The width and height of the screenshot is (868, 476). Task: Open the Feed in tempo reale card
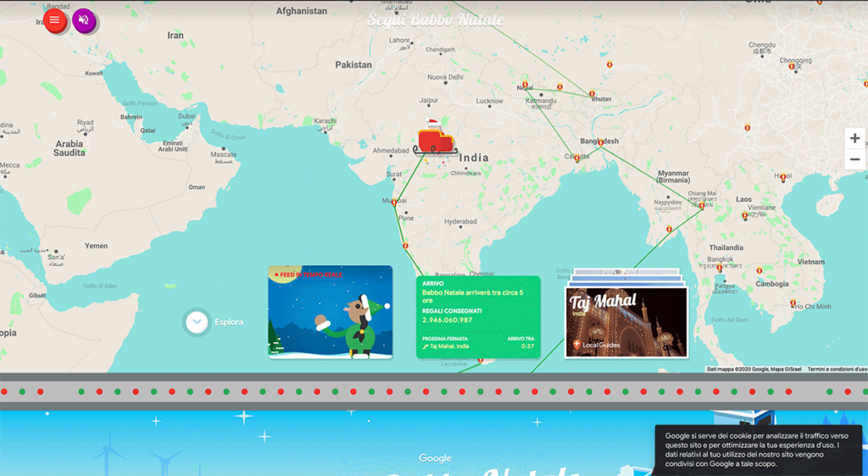[x=331, y=312]
